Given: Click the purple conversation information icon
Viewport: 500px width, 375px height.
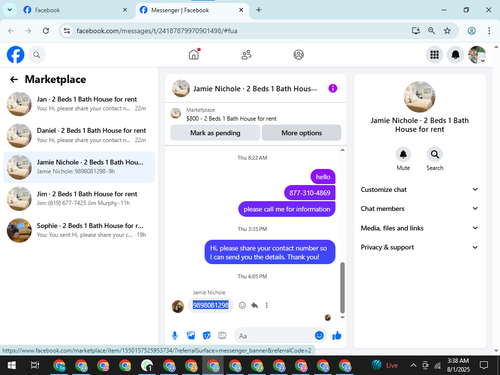Looking at the screenshot, I should 333,88.
